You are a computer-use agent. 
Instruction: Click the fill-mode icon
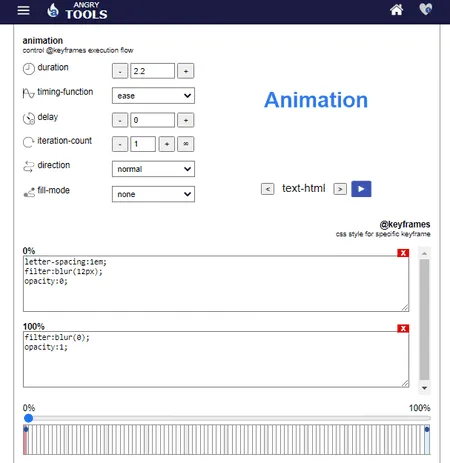click(29, 192)
